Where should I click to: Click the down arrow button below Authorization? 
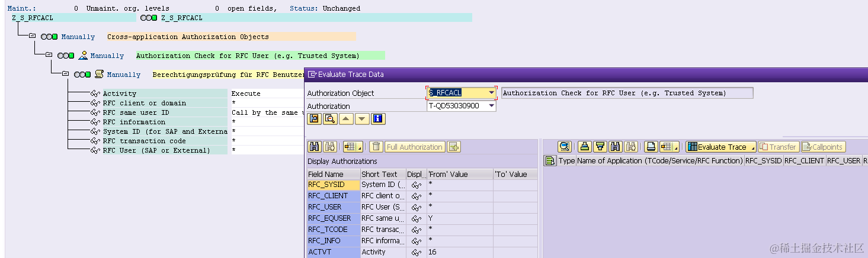(362, 119)
